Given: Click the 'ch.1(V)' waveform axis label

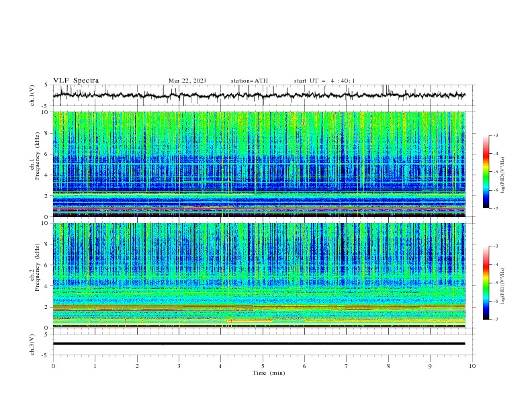Looking at the screenshot, I should click(x=32, y=95).
